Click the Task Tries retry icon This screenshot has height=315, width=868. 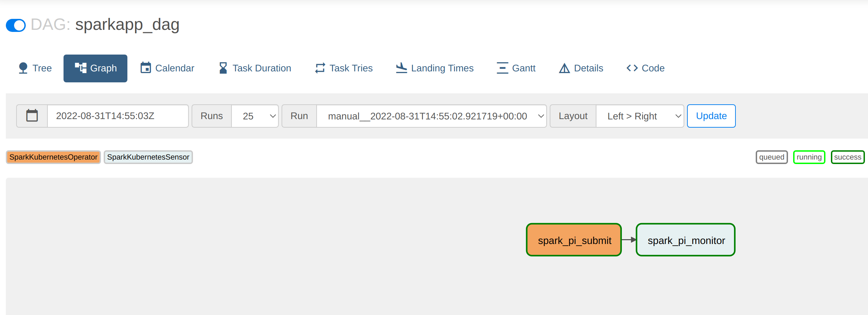[320, 68]
